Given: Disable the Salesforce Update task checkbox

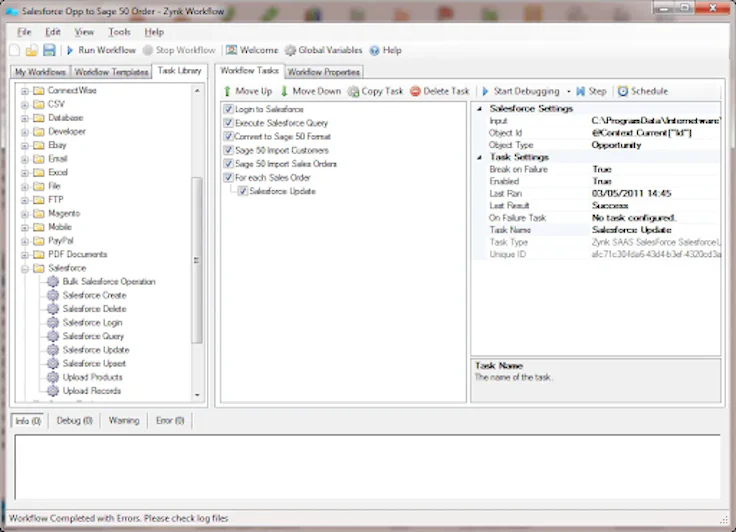Looking at the screenshot, I should pyautogui.click(x=243, y=190).
